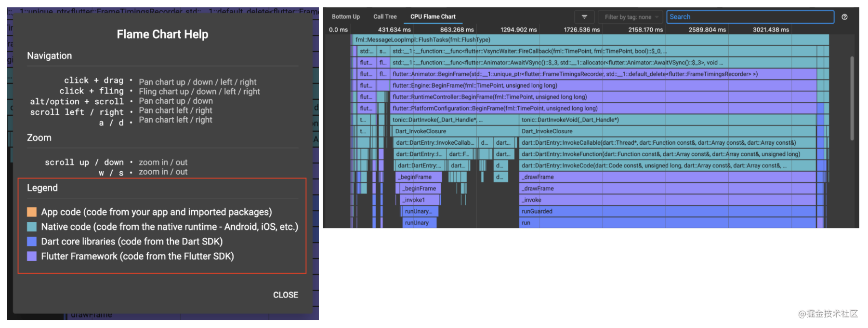Select the _invoke1 frame
Screen dimensions: 868x328
[421, 200]
